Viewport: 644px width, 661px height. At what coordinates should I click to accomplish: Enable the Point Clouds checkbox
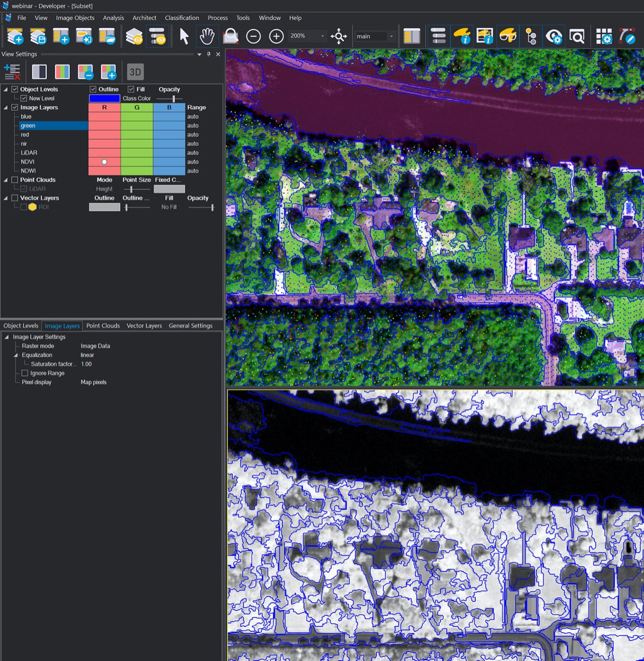15,180
